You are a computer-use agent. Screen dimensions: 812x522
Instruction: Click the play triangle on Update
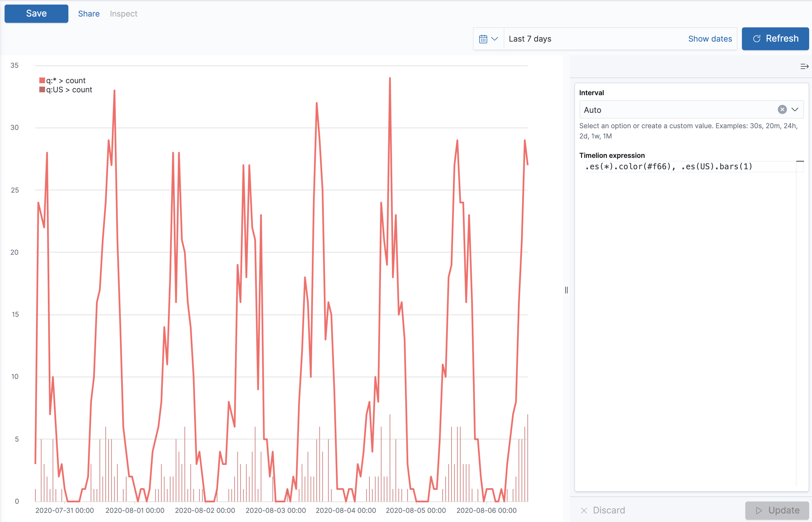[759, 510]
